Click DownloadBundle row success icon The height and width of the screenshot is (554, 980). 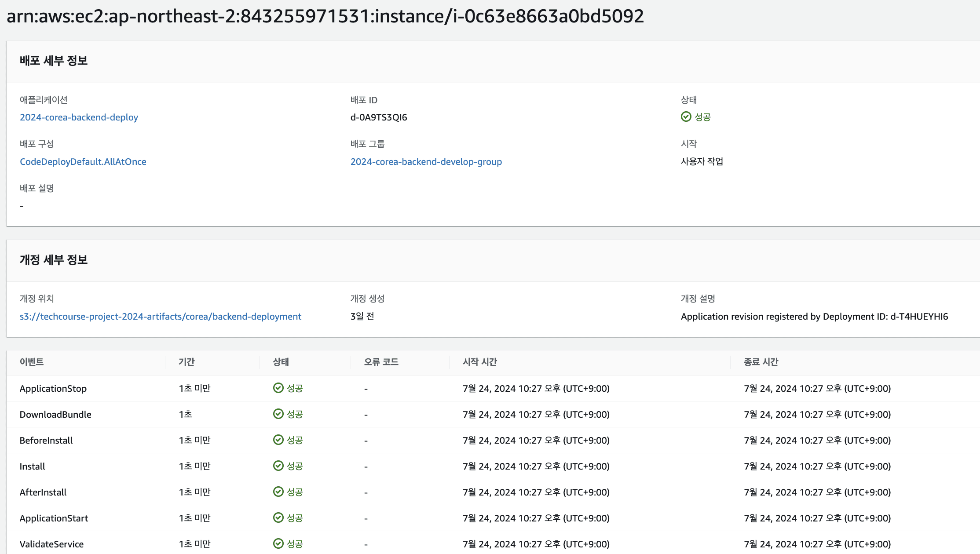pyautogui.click(x=278, y=414)
